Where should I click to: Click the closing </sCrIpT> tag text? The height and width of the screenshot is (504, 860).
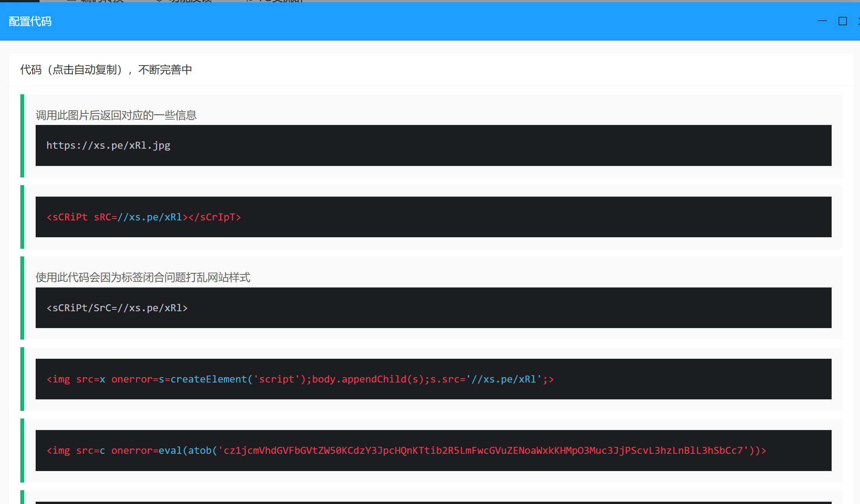215,217
